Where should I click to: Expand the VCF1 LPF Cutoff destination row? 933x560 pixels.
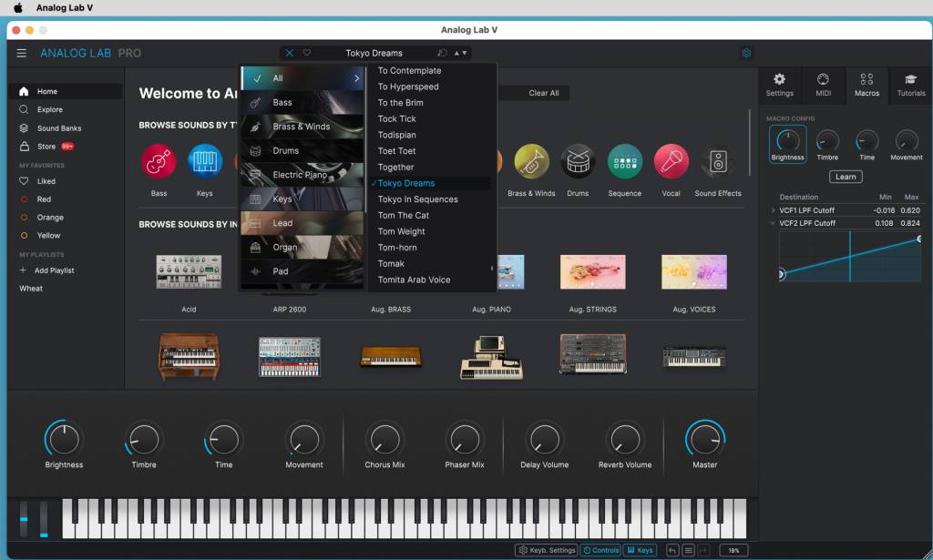(x=774, y=210)
